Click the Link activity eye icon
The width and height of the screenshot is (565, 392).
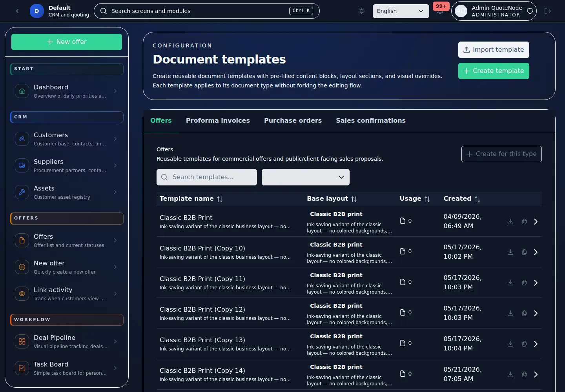tap(22, 294)
